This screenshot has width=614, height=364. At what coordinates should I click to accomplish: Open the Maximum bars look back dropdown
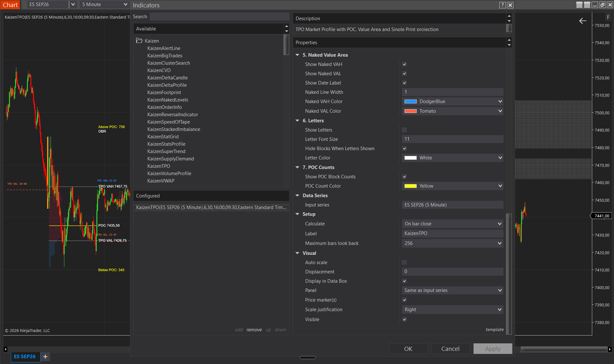pyautogui.click(x=453, y=243)
